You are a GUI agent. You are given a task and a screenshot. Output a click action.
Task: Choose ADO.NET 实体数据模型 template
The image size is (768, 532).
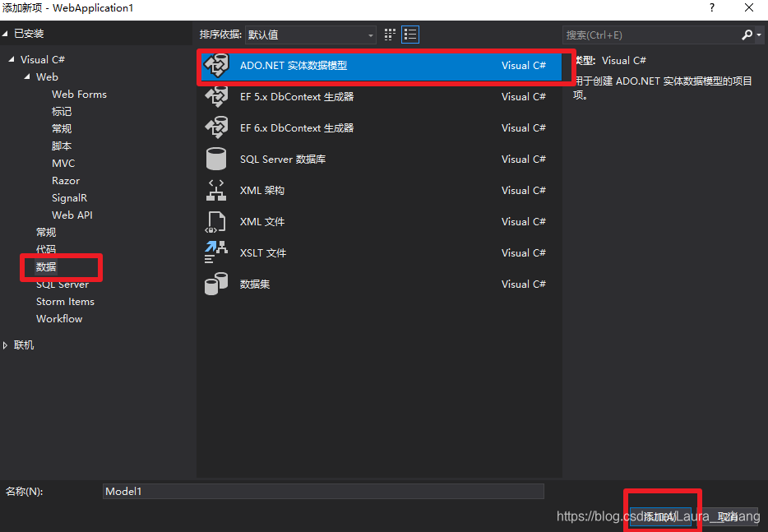381,66
